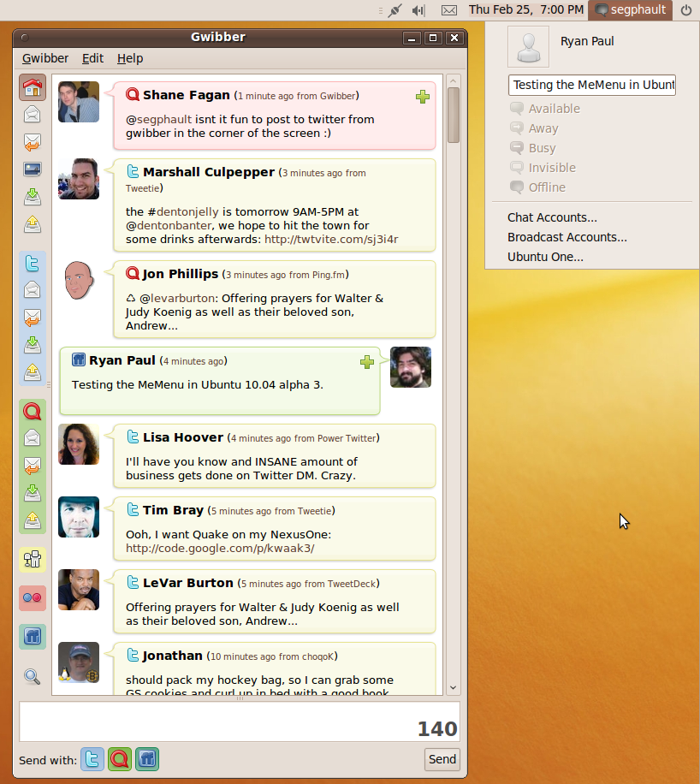Collapse the segphault MeMenu in top panel
The image size is (700, 784).
[x=630, y=10]
